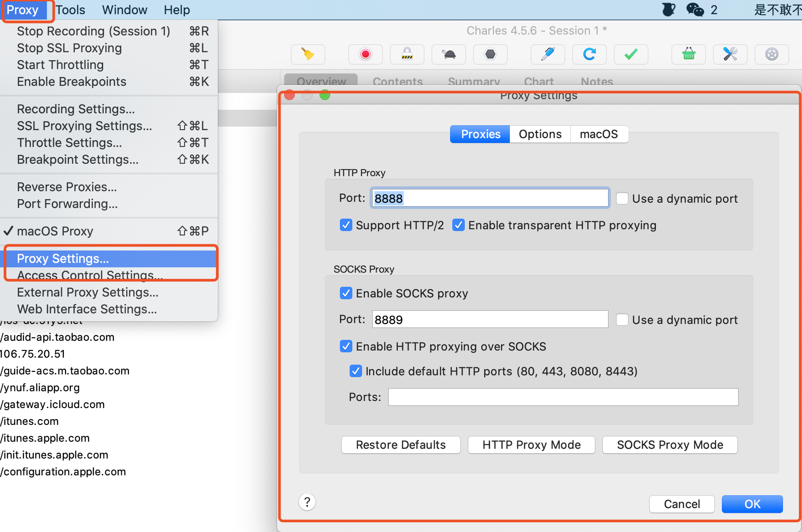Open SSL Proxying Settings menu entry
The height and width of the screenshot is (532, 802).
(85, 126)
